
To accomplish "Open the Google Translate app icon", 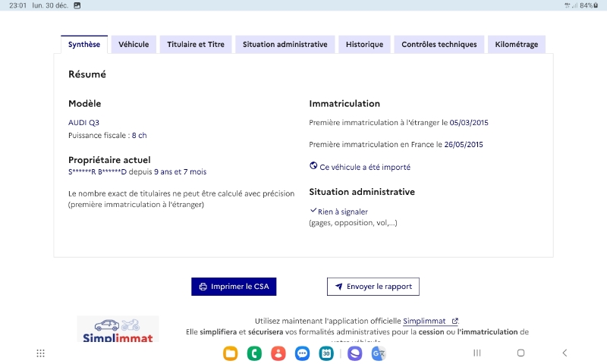I will pos(379,353).
